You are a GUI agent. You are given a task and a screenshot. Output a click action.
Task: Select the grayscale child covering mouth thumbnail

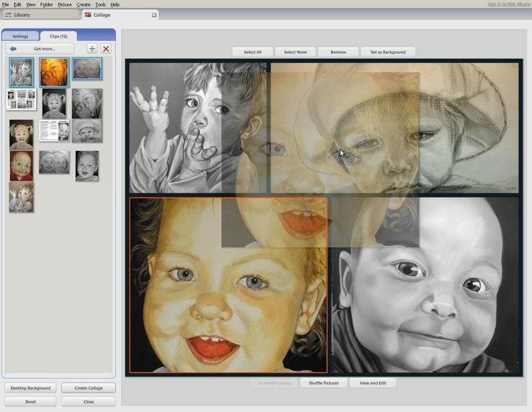pyautogui.click(x=87, y=104)
